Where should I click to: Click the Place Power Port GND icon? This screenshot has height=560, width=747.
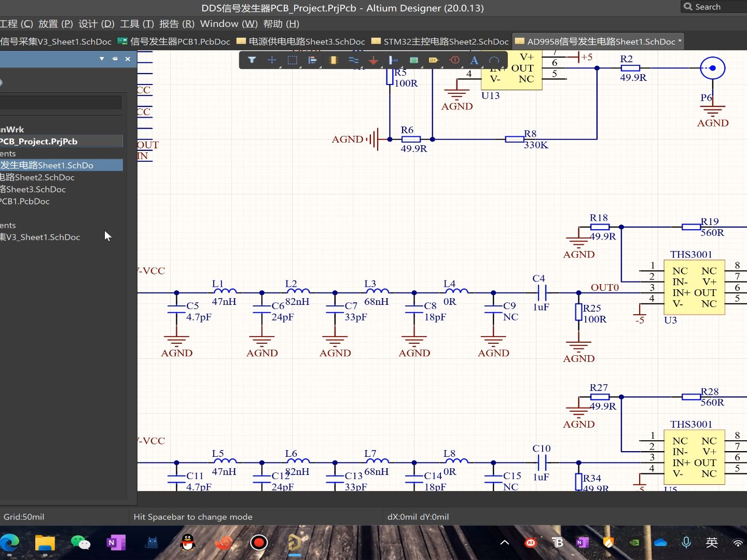coord(374,60)
